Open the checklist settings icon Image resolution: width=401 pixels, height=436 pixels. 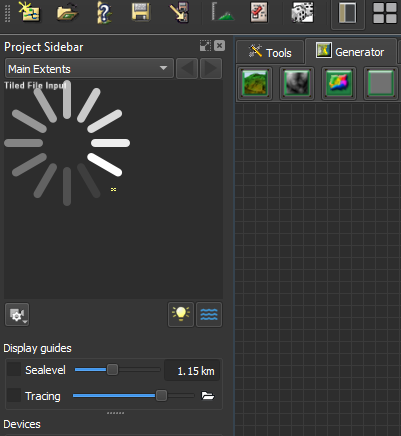(259, 12)
